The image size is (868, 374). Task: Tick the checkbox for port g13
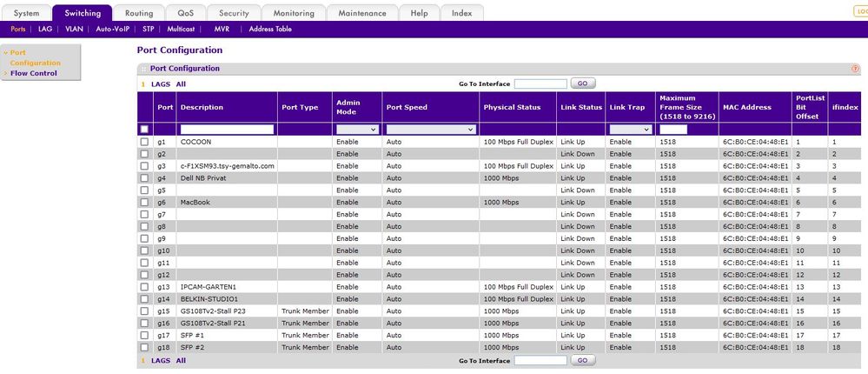pos(144,287)
